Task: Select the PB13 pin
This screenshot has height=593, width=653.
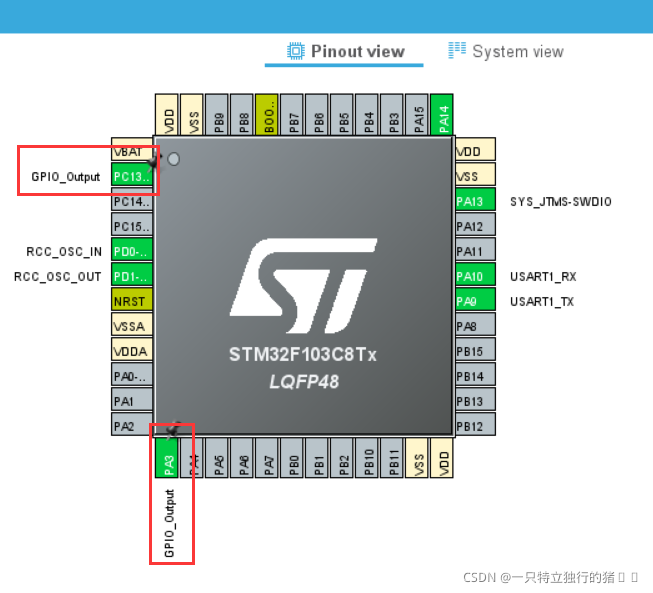Action: [x=475, y=401]
